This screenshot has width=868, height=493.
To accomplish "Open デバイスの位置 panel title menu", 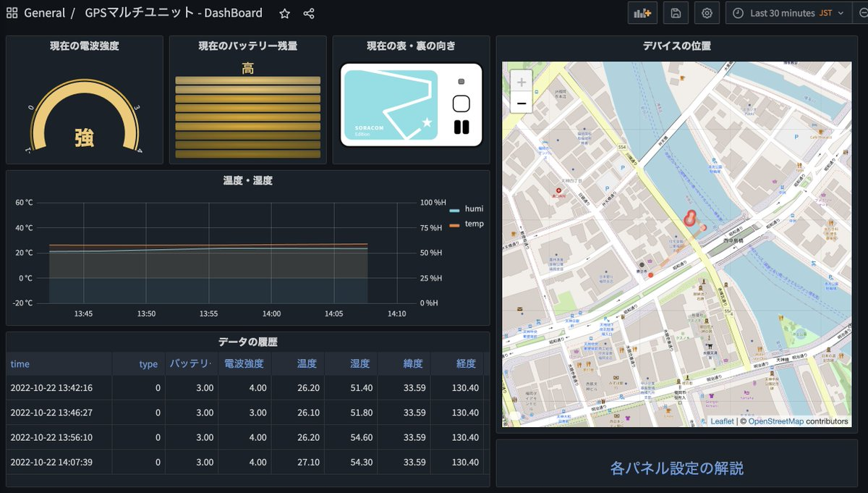I will pos(677,46).
